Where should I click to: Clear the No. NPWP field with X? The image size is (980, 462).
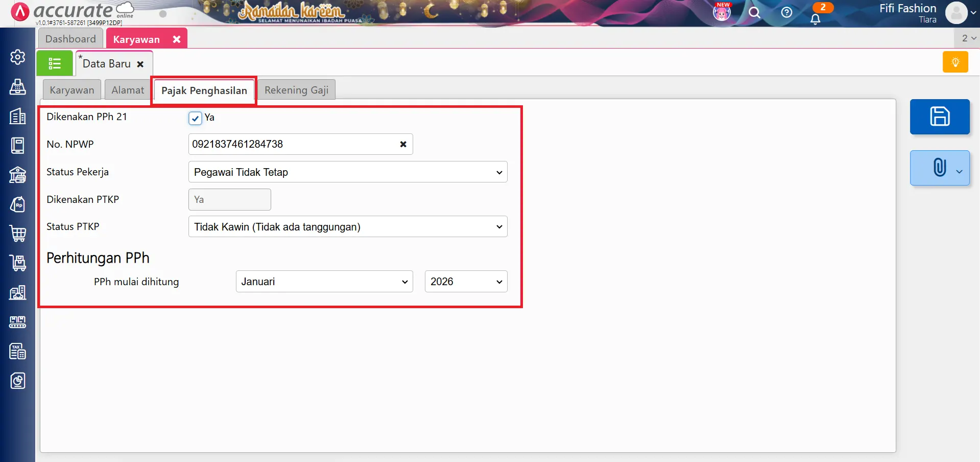coord(403,144)
